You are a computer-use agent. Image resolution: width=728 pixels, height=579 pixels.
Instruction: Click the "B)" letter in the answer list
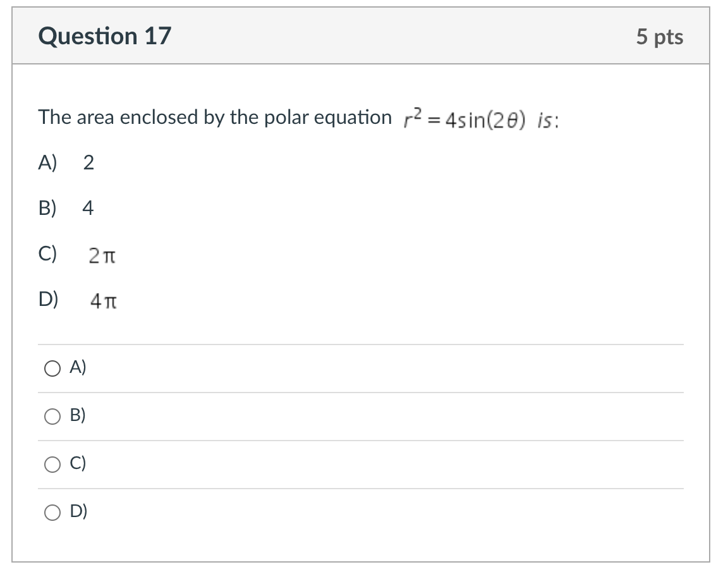(47, 208)
